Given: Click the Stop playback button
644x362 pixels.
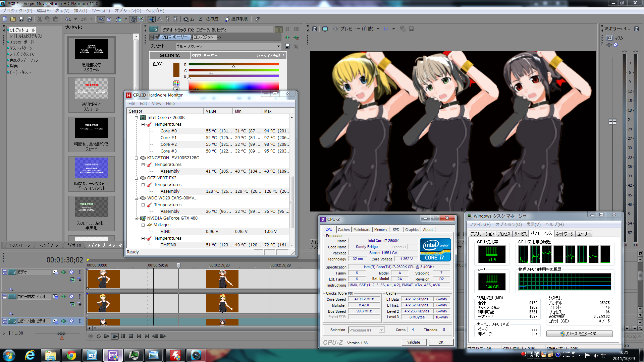Looking at the screenshot, I should pos(131,336).
